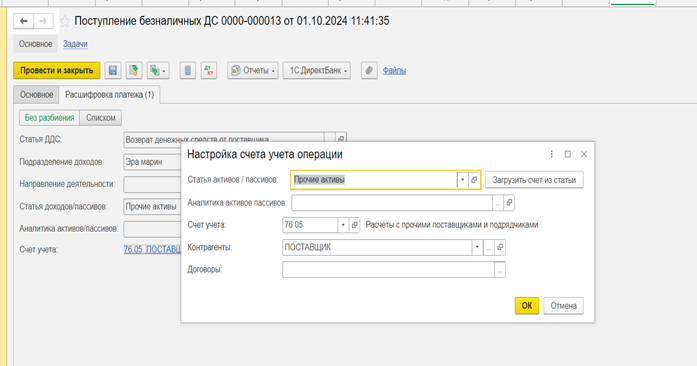697x366 pixels.
Task: Choose Аналитика активов пассивов via ellipsis
Action: (x=498, y=203)
